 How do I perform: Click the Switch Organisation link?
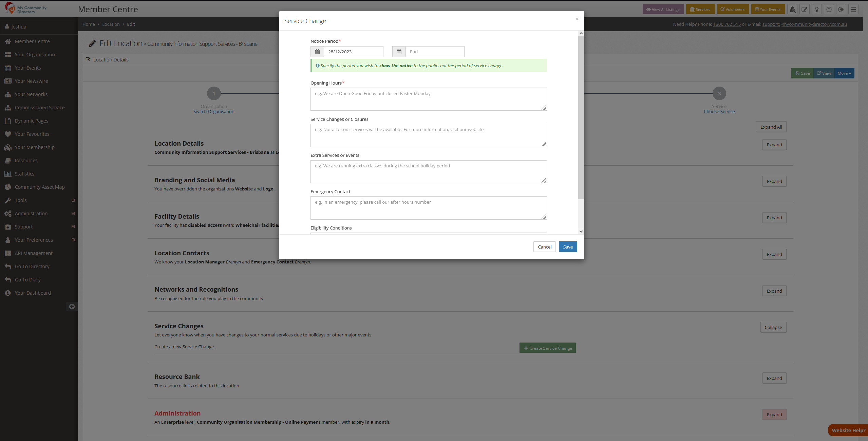[x=214, y=112]
